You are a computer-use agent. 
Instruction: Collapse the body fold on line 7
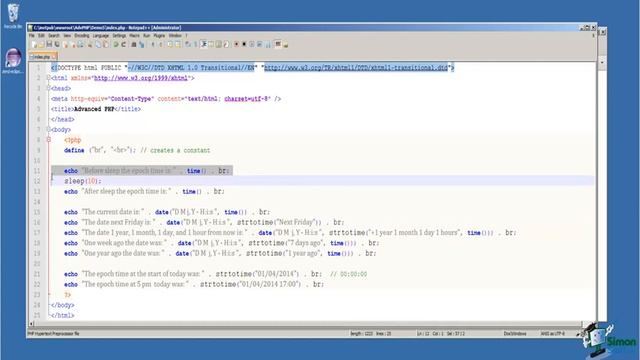coord(48,129)
